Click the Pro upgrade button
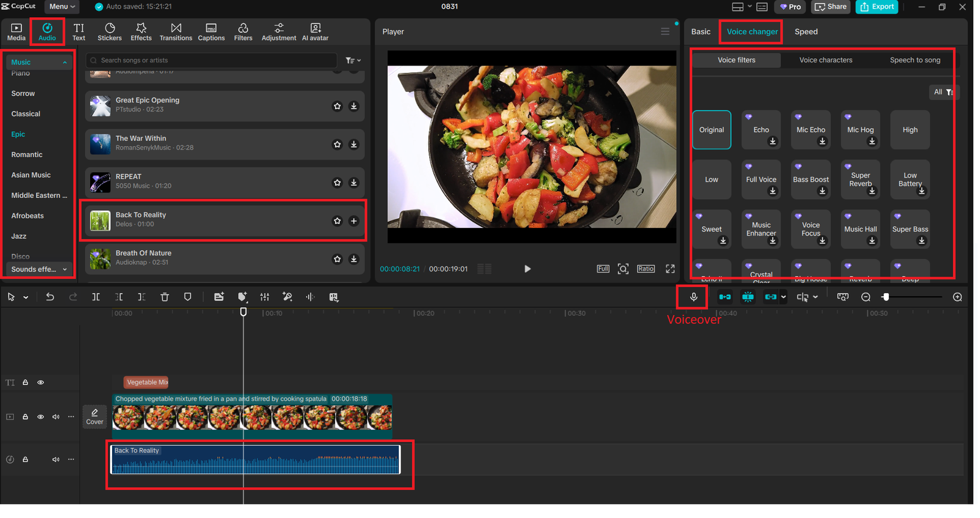Screen dimensions: 980x518 [x=790, y=7]
